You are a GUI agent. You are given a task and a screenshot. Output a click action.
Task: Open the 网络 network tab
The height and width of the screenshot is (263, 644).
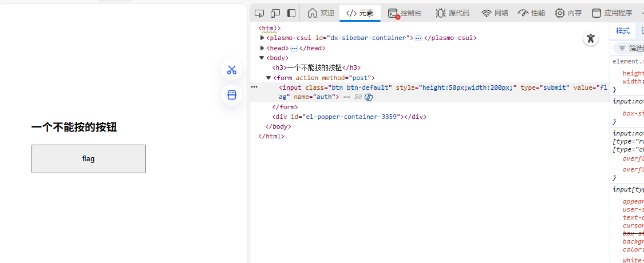click(495, 13)
